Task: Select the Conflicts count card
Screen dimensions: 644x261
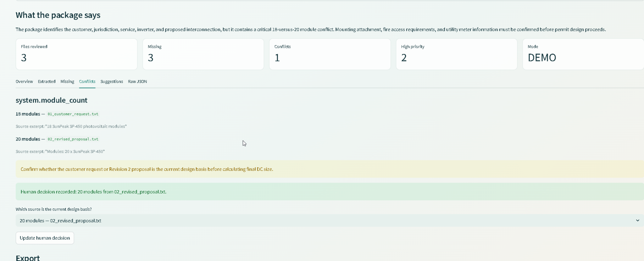Action: click(x=330, y=54)
